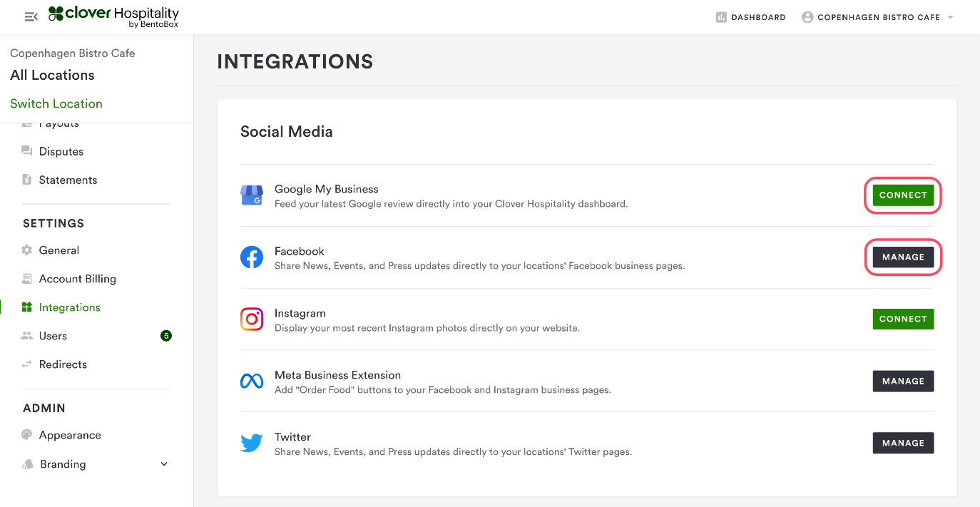Click the Twitter title text
This screenshot has width=980, height=507.
click(292, 437)
